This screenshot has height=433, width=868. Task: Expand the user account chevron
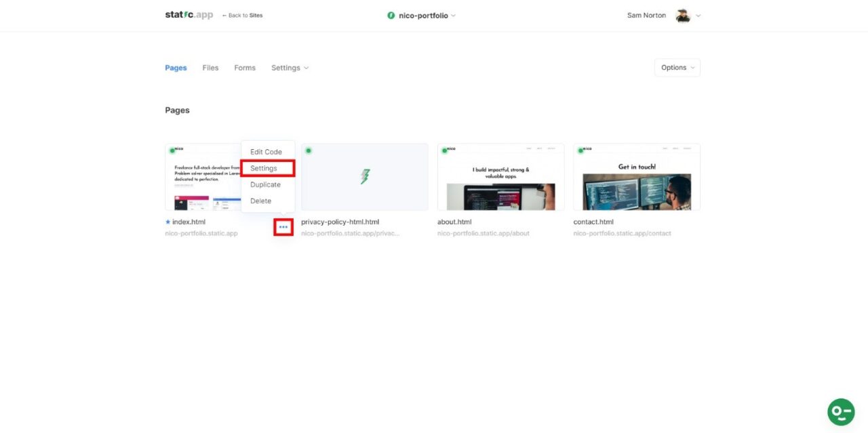(x=698, y=16)
